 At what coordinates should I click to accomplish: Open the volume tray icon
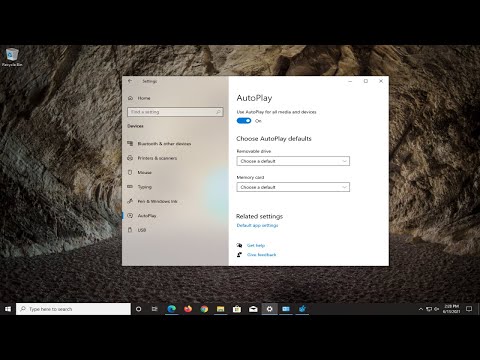(437, 309)
